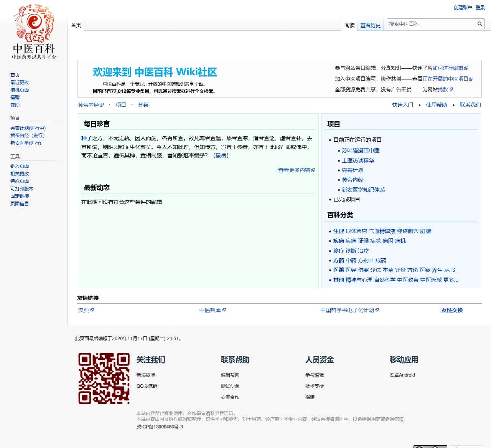The height and width of the screenshot is (448, 491).
Task: Open the 首页 tab
Action: pyautogui.click(x=76, y=25)
